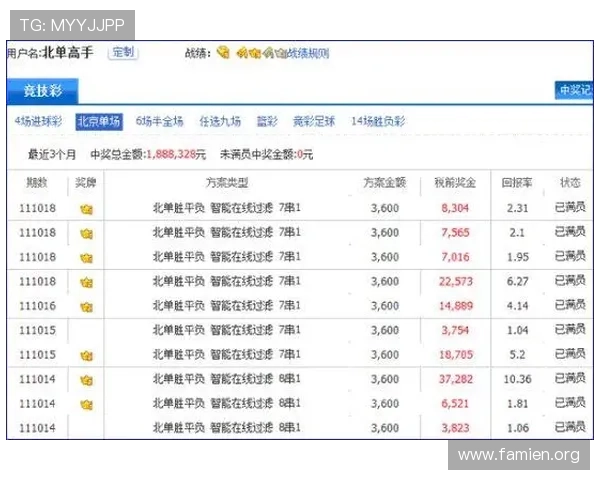Click the medal icon in the 18,705 prize row
This screenshot has width=600, height=480.
(x=86, y=356)
